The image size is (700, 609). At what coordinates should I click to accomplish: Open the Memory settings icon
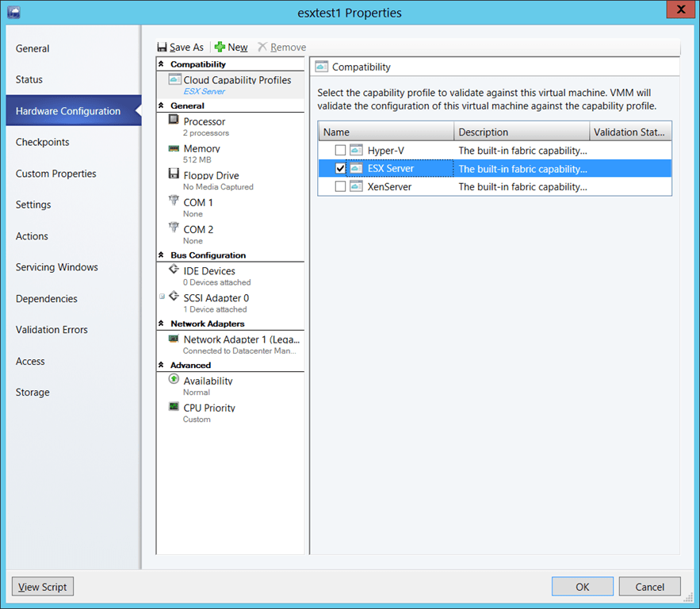pyautogui.click(x=175, y=148)
